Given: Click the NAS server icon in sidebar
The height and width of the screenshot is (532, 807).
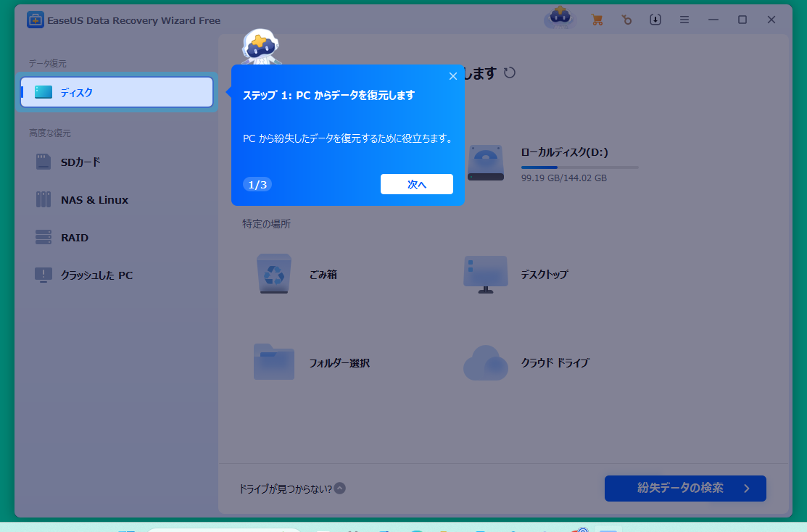Looking at the screenshot, I should point(44,199).
